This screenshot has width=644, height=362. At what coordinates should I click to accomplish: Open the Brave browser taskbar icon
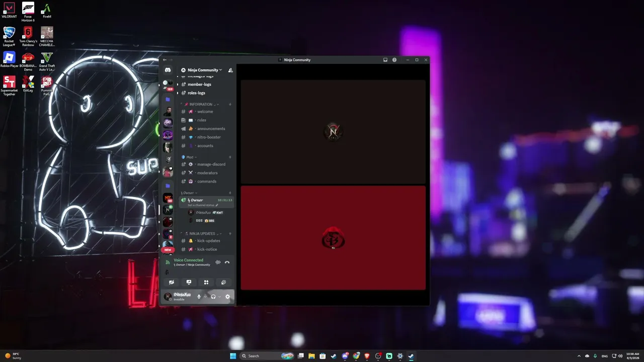(x=367, y=356)
